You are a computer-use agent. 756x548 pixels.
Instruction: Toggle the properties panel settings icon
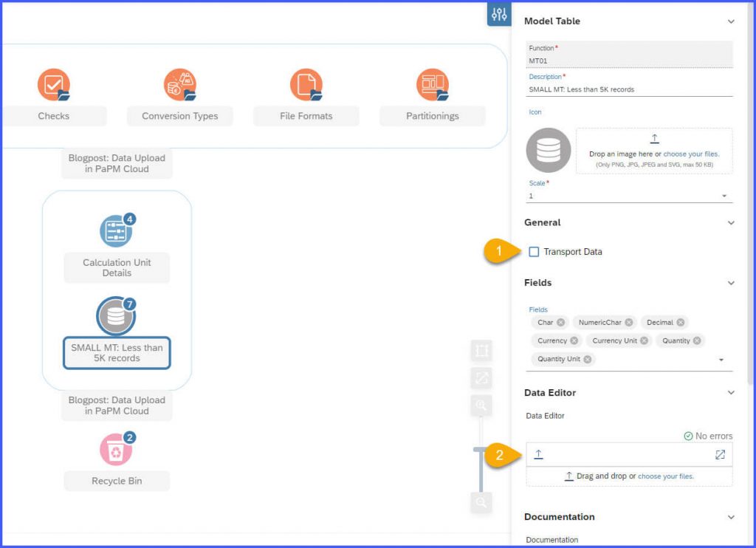pos(499,14)
